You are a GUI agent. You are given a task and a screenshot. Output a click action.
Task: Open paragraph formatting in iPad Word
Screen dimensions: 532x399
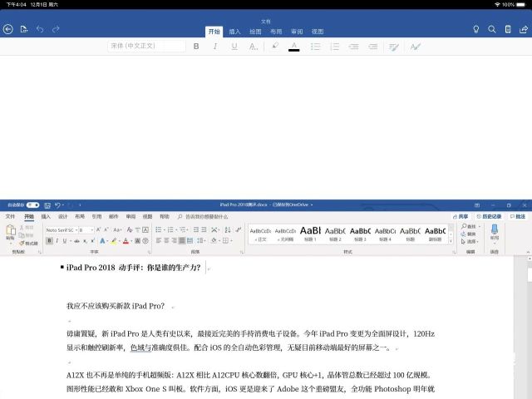point(394,47)
